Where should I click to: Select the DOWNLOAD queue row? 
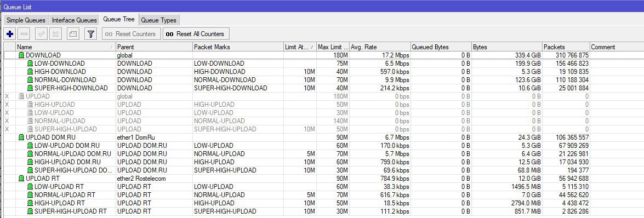323,55
